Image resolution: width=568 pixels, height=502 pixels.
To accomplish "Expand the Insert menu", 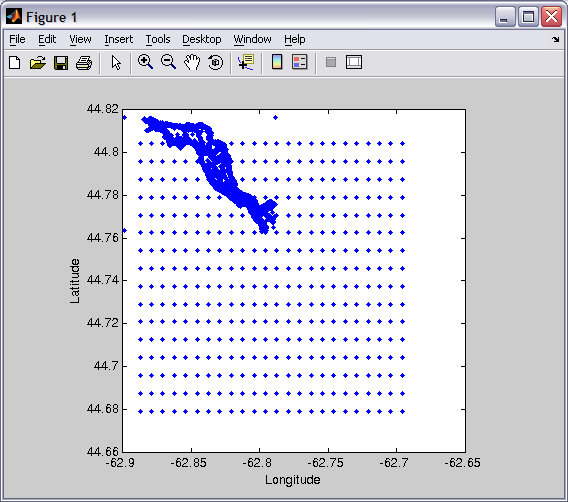I will [x=118, y=39].
